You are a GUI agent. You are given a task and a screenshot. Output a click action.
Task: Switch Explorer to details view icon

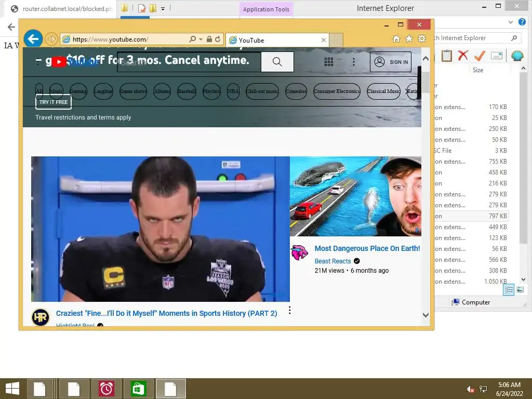click(x=508, y=290)
